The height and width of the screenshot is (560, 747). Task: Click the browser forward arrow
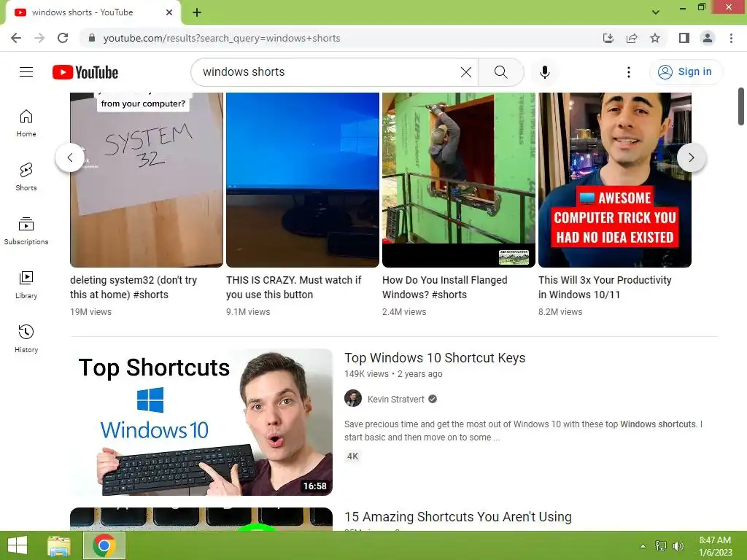pyautogui.click(x=39, y=38)
